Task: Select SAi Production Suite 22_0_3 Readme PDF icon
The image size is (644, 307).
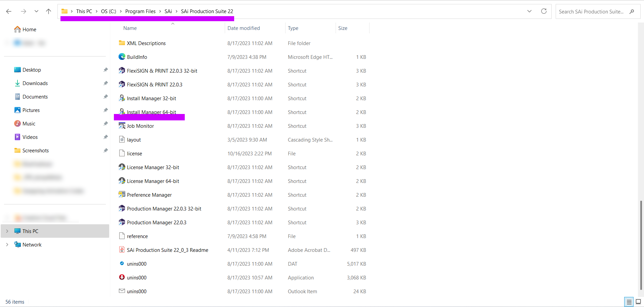Action: click(x=122, y=250)
